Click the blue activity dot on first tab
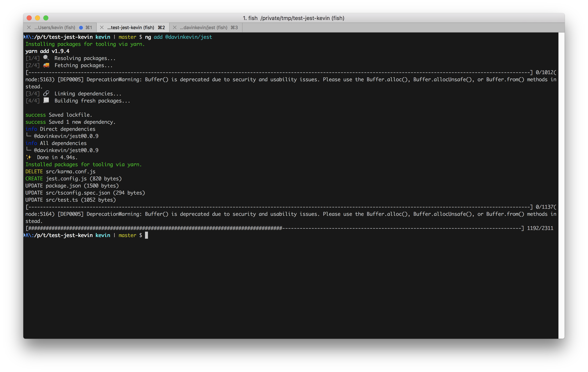588x372 pixels. coord(81,27)
